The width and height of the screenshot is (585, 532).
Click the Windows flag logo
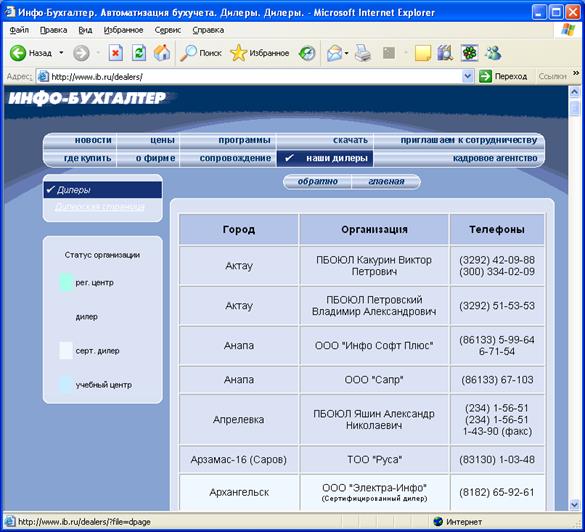[568, 30]
